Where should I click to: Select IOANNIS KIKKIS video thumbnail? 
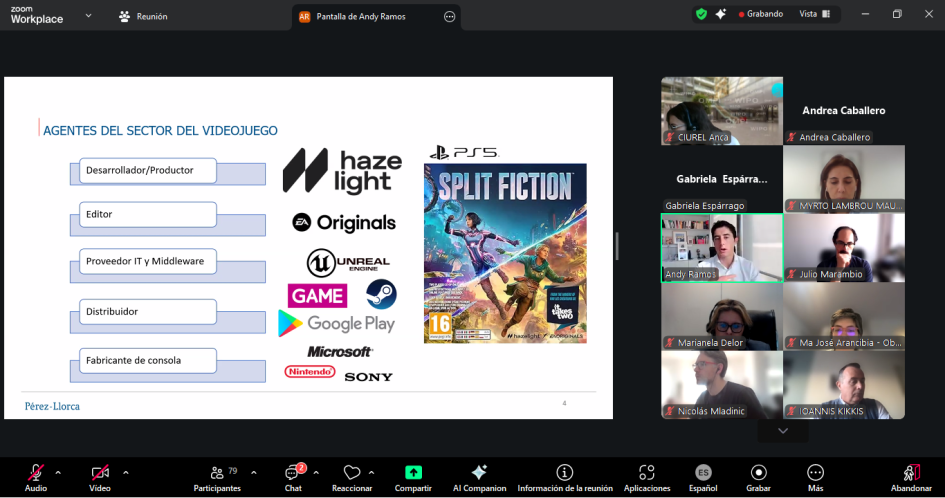[x=844, y=385]
